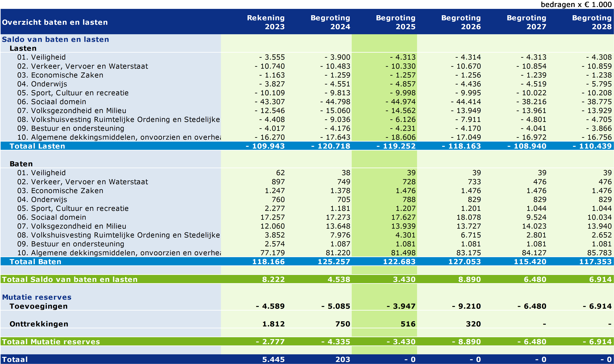Click Totaal Baten value '127.053'
Screen dimensions: 614x364
tap(465, 262)
